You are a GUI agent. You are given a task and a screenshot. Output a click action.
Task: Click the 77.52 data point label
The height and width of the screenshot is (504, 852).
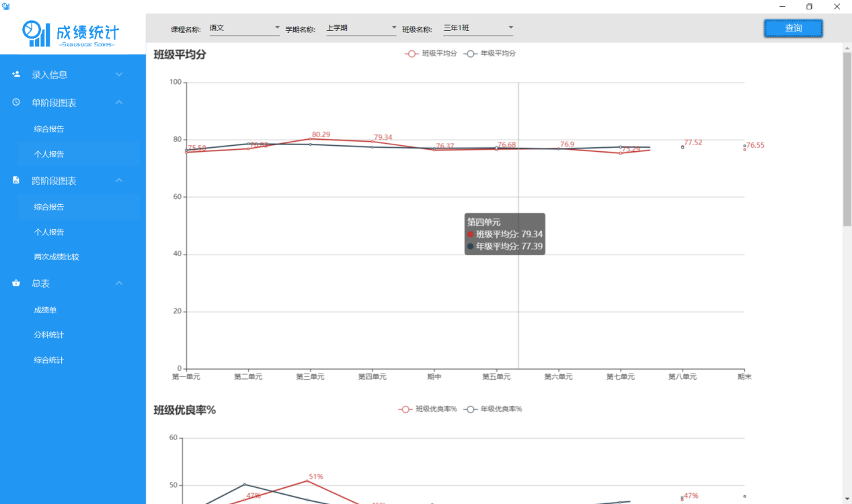693,142
